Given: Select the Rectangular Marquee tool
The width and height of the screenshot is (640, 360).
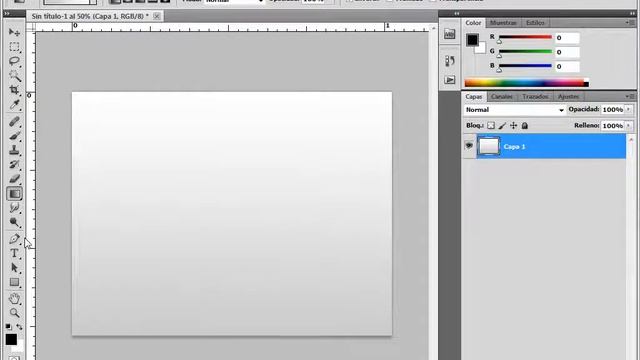Looking at the screenshot, I should (x=14, y=47).
